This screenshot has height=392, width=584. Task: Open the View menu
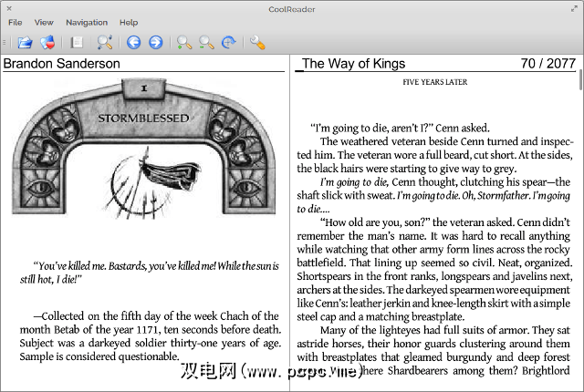point(44,22)
